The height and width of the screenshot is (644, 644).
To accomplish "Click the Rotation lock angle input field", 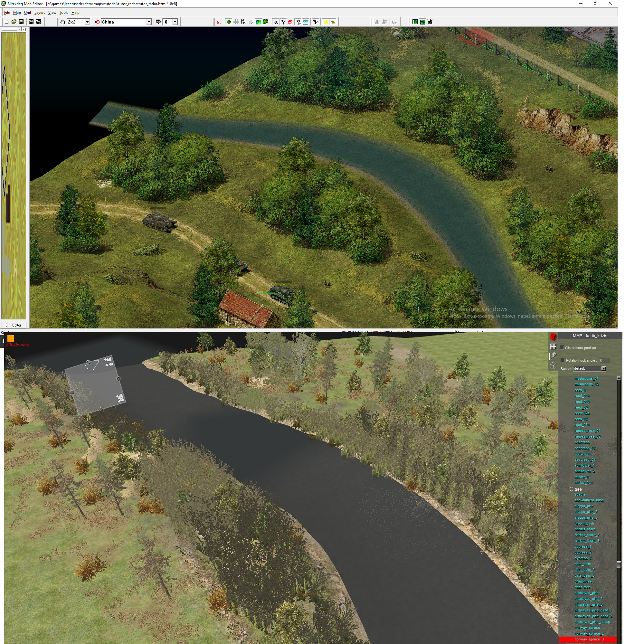I will pyautogui.click(x=604, y=360).
